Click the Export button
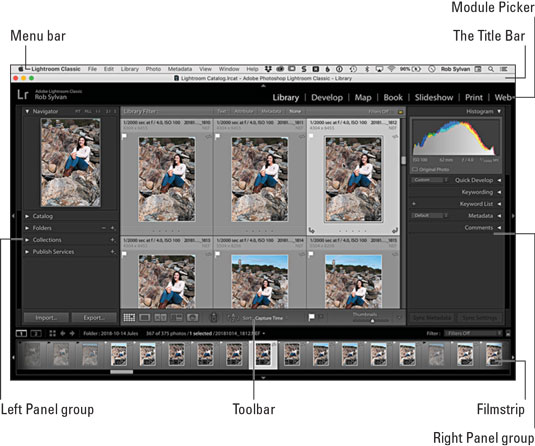The width and height of the screenshot is (535, 446). [94, 318]
